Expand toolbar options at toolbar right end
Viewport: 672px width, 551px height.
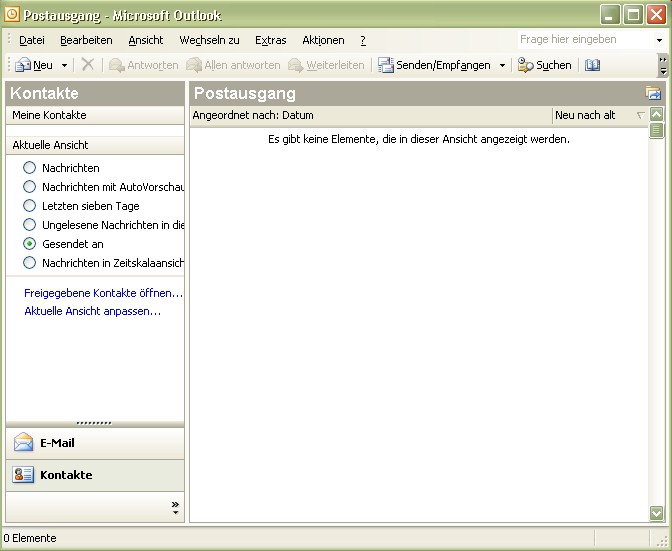(x=663, y=65)
